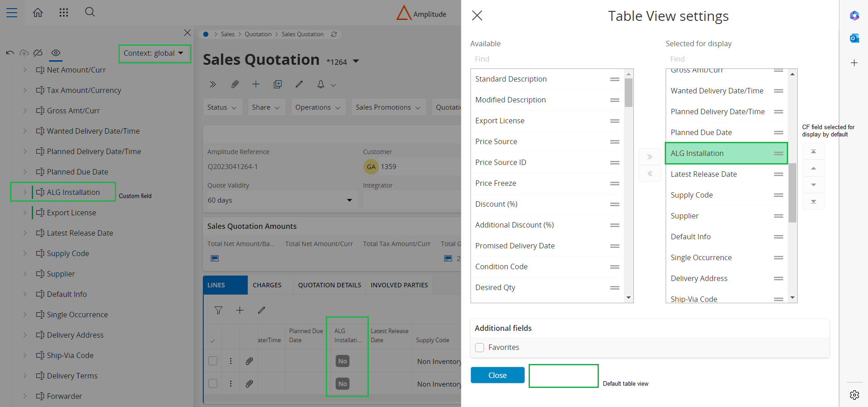Open the Operations dropdown menu
Image resolution: width=868 pixels, height=407 pixels.
click(318, 107)
